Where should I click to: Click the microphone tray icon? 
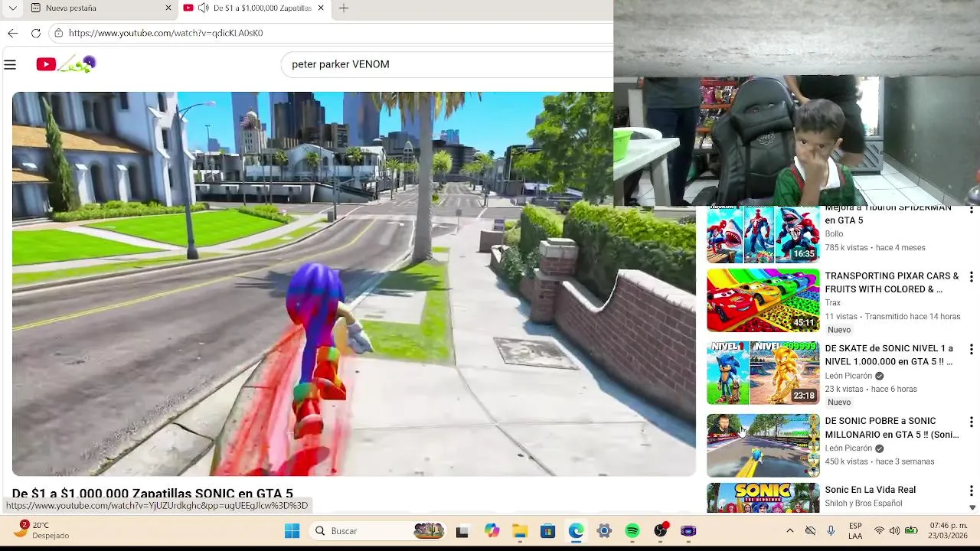tap(831, 531)
